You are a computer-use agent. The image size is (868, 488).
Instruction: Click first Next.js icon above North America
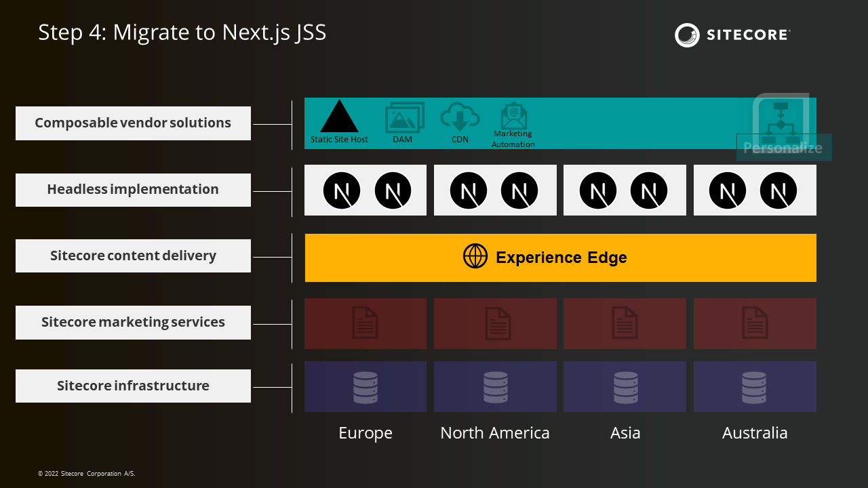pyautogui.click(x=469, y=190)
